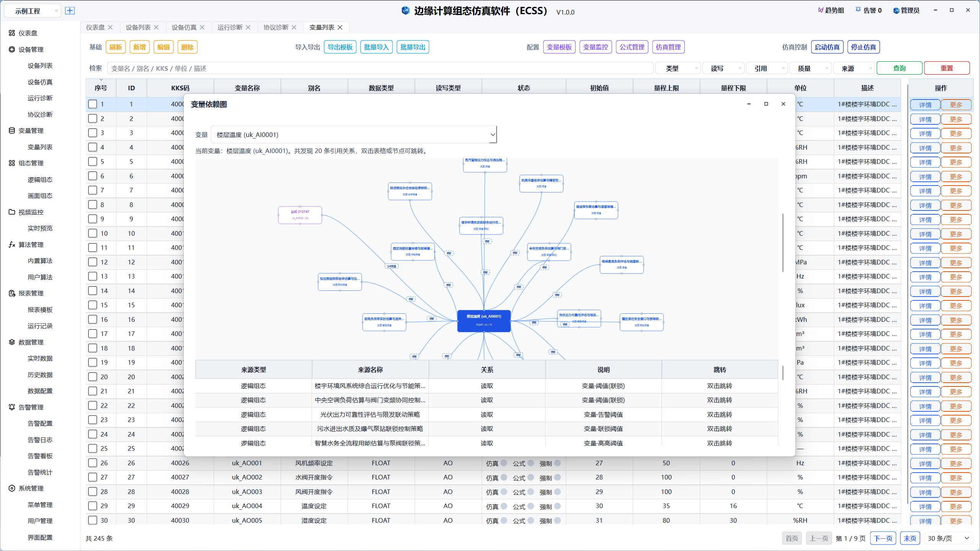Viewport: 980px width, 551px height.
Task: Open the 示例工程 project dropdown
Action: (32, 11)
